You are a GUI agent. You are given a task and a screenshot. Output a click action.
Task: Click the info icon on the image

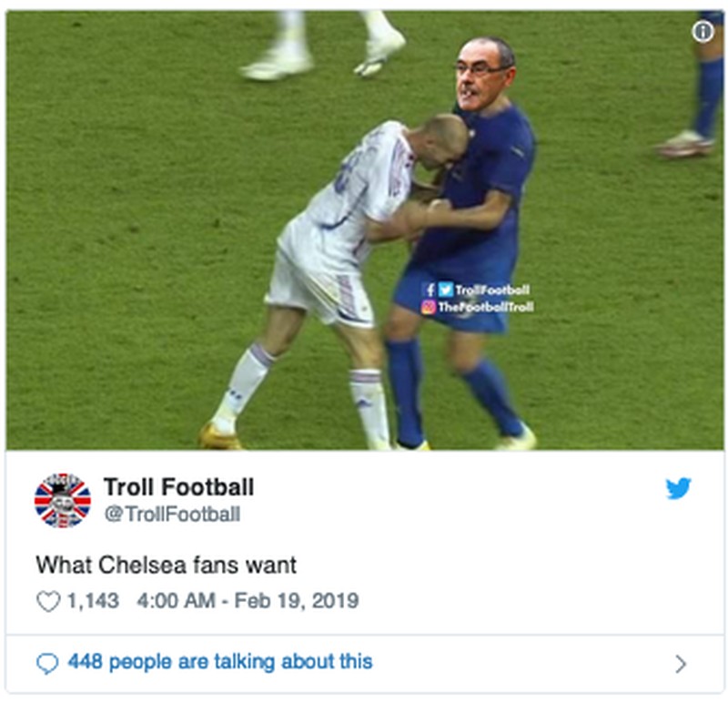coord(703,32)
